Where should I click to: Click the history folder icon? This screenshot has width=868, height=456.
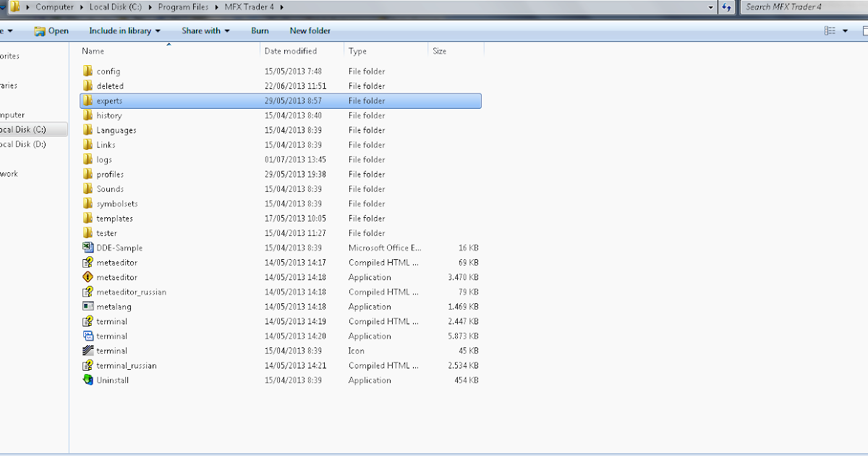88,115
